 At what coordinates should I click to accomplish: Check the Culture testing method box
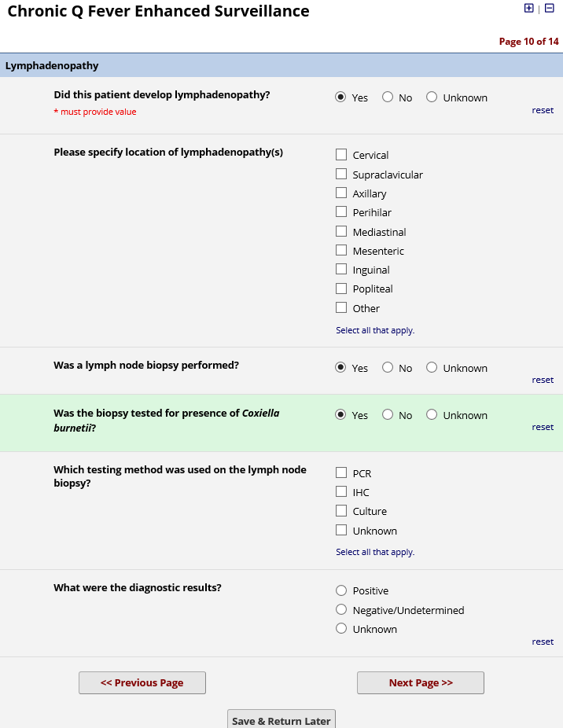[x=341, y=511]
